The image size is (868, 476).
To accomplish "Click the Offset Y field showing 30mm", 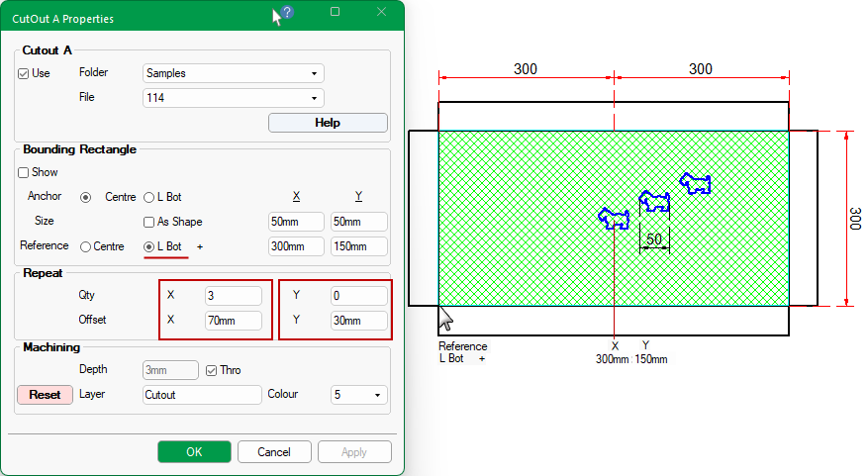I will (x=358, y=321).
